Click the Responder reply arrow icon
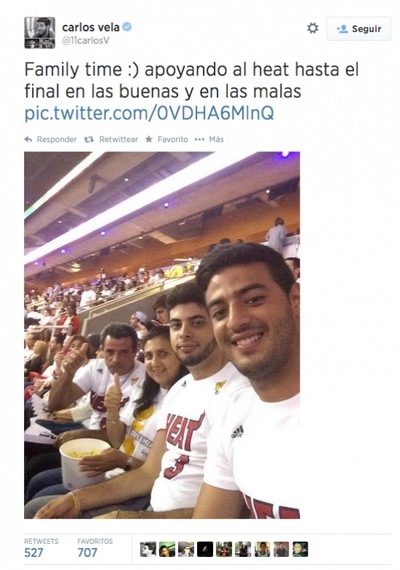 [28, 139]
